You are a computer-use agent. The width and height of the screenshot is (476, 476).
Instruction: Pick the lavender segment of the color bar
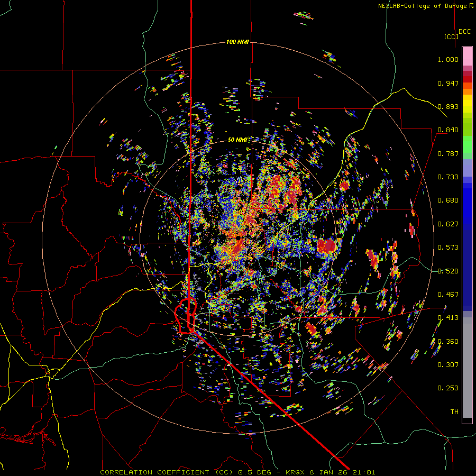467,168
